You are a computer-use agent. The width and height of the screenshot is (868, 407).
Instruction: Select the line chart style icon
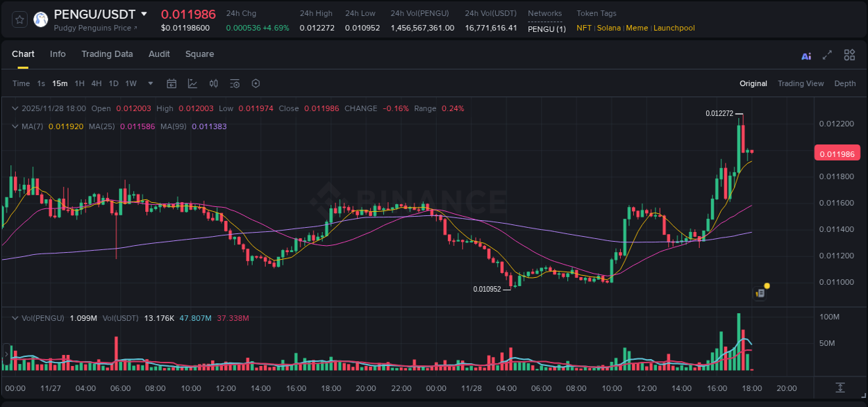click(192, 83)
